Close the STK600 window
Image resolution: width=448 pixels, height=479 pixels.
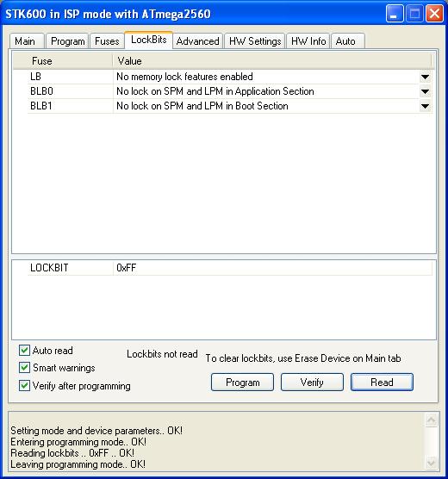(x=434, y=14)
